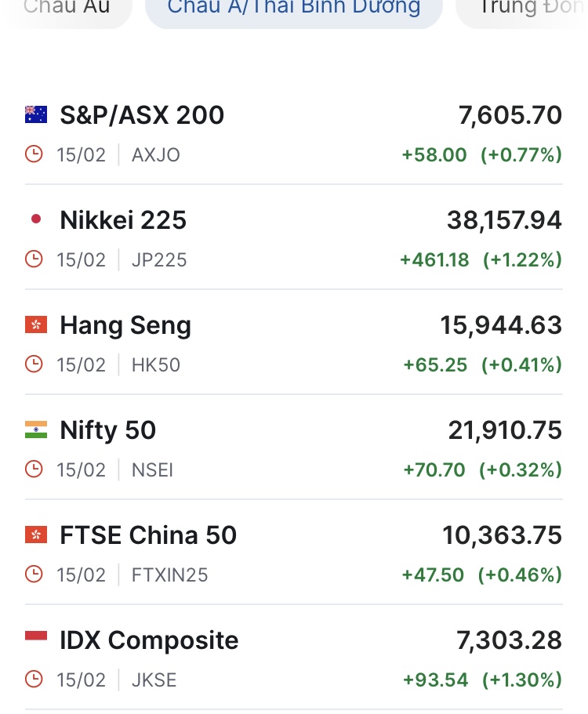This screenshot has height=714, width=588.
Task: Click the Japan flag icon
Action: pos(36,220)
